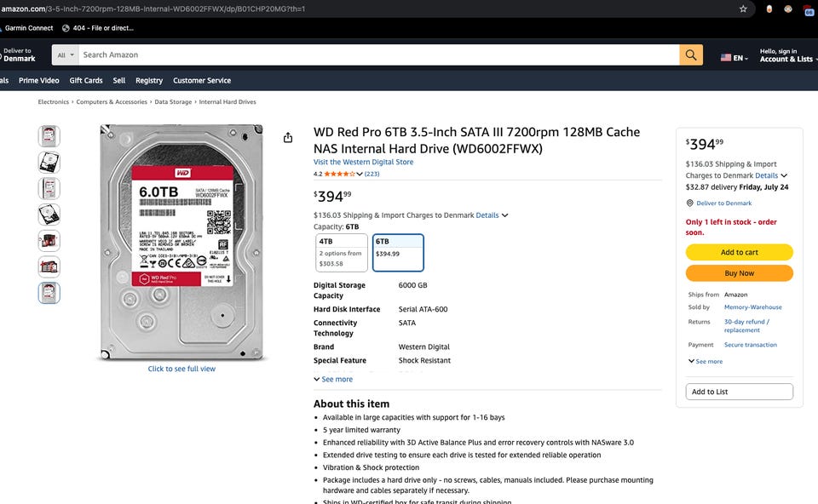
Task: Open the US flag language selector
Action: [x=734, y=58]
